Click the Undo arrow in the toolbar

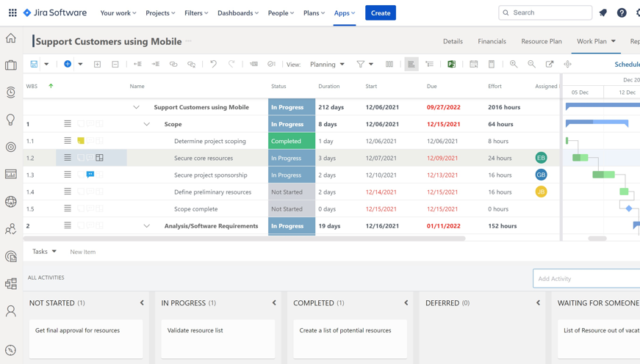pyautogui.click(x=213, y=65)
